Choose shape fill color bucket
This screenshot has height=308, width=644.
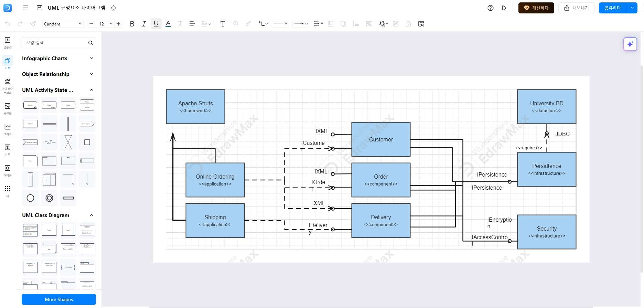click(x=236, y=24)
